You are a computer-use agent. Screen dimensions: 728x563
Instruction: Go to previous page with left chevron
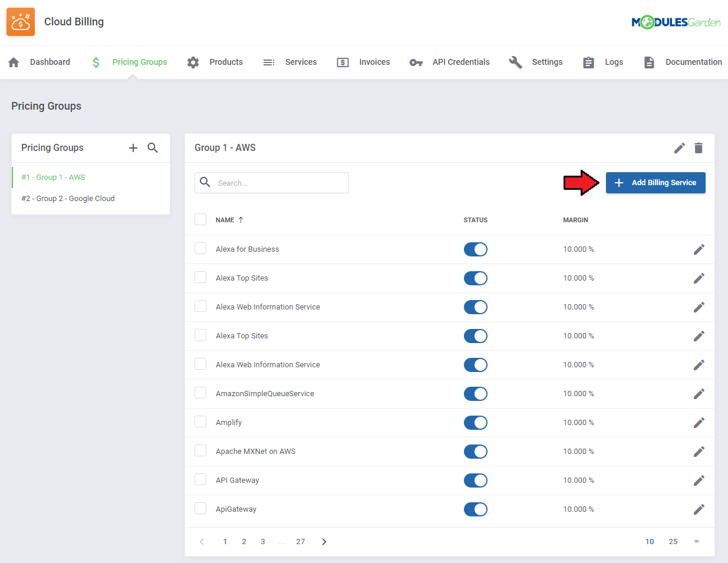tap(202, 542)
